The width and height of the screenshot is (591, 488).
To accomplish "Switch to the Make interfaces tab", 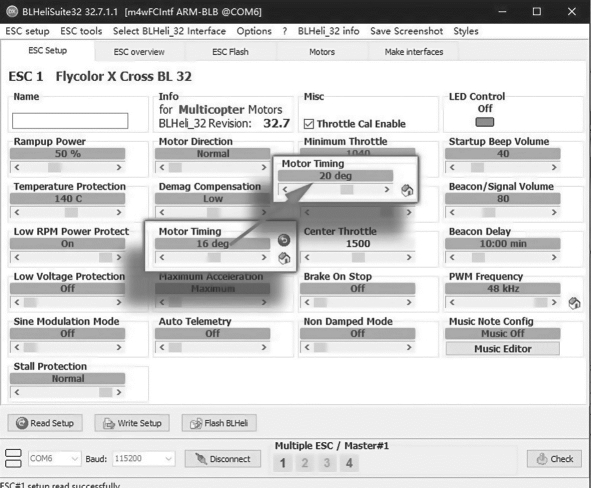I will tap(414, 52).
